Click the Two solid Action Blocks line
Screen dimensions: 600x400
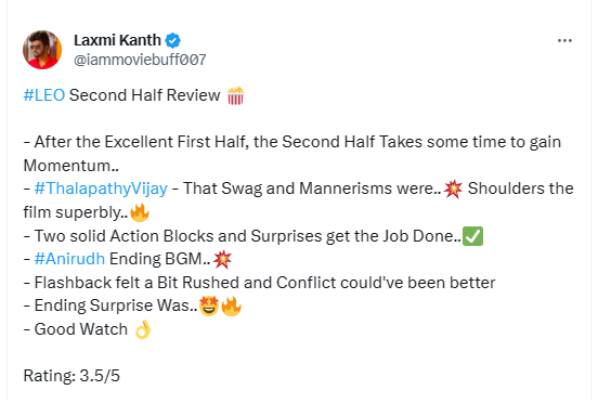240,237
